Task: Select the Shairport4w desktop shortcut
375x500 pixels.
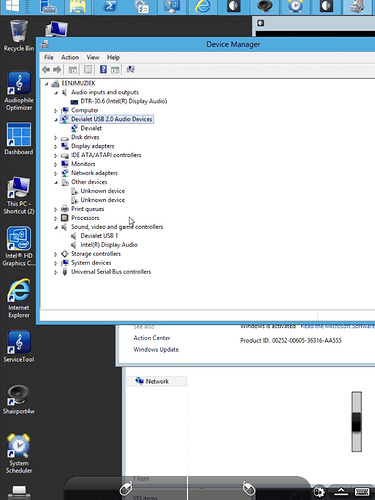Action: [x=19, y=399]
